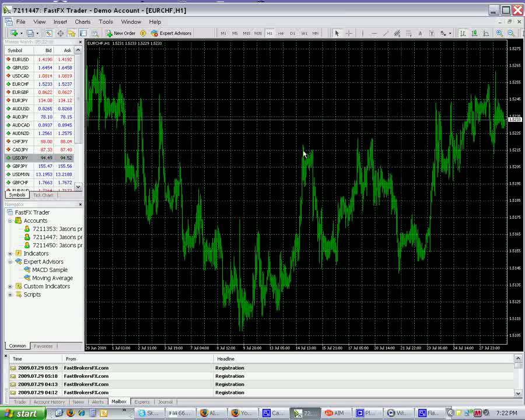The image size is (525, 420).
Task: Switch chart to M15 timeframe
Action: 246,33
